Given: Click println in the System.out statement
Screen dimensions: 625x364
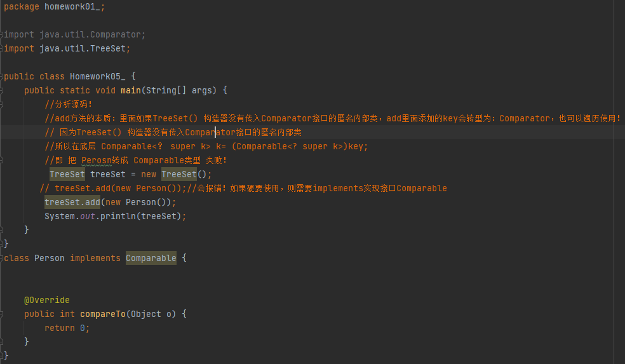Looking at the screenshot, I should tap(120, 216).
